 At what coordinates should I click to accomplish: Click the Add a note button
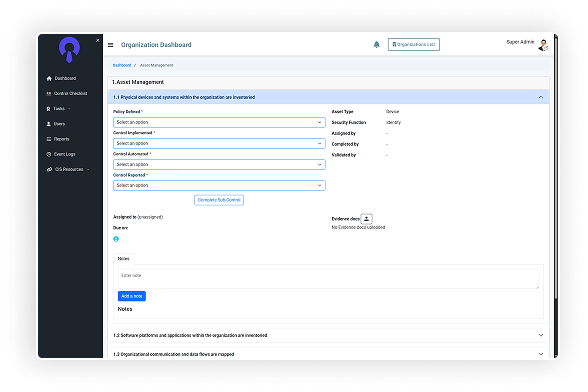132,296
